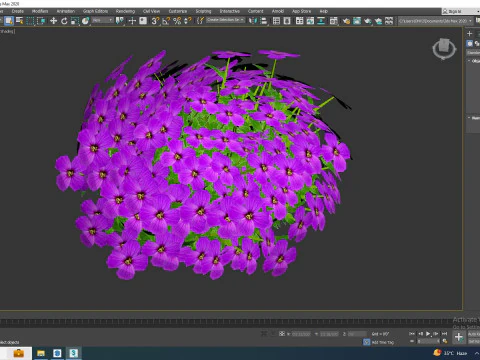The width and height of the screenshot is (480, 360).
Task: Switch to Create command panel tab
Action: [470, 33]
